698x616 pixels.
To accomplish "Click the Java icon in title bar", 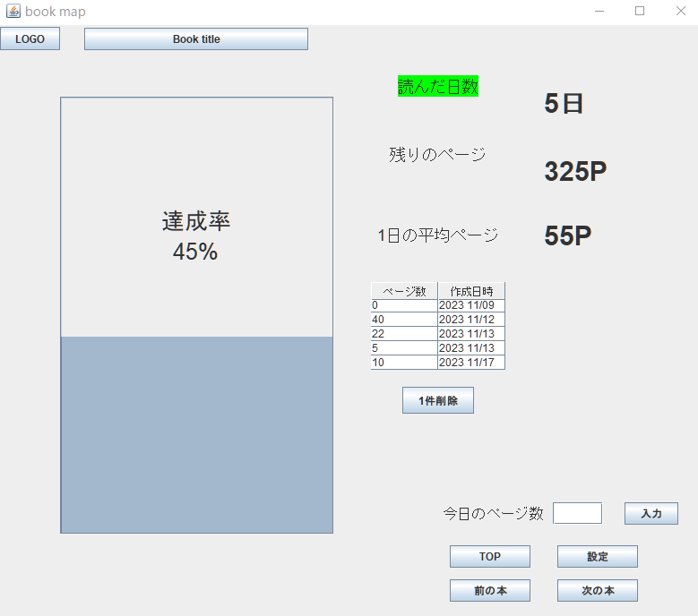I will click(x=13, y=11).
